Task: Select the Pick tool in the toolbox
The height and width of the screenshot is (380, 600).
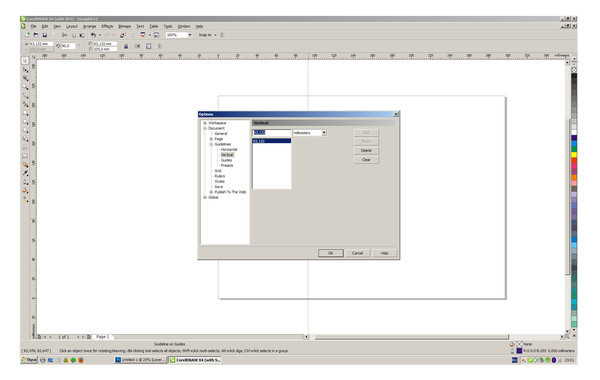Action: pos(25,60)
